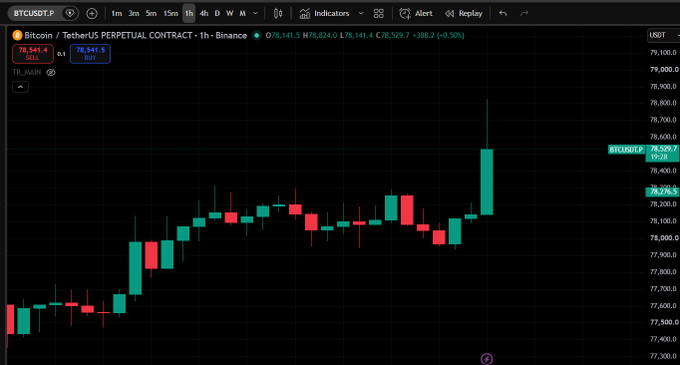
Task: Expand the indicators favorites dropdown arrow
Action: coord(361,13)
